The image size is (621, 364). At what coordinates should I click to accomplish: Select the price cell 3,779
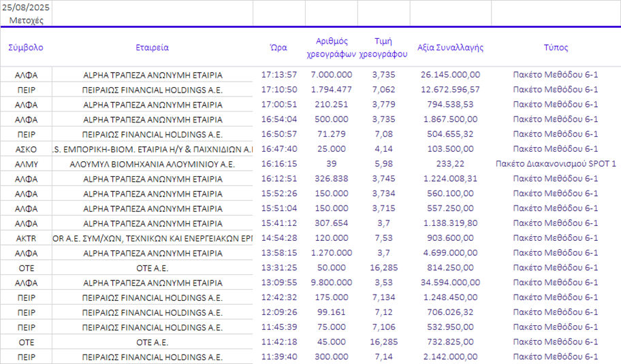383,105
